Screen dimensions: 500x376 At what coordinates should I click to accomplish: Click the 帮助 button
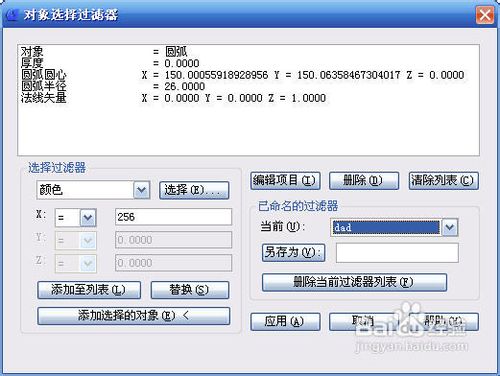444,321
